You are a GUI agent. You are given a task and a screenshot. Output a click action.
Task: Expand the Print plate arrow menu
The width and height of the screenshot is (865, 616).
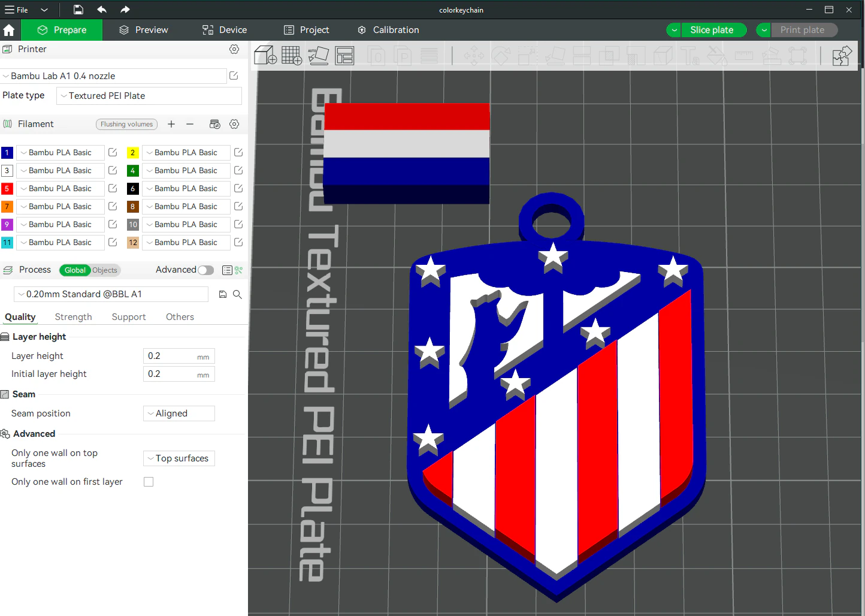coord(764,30)
